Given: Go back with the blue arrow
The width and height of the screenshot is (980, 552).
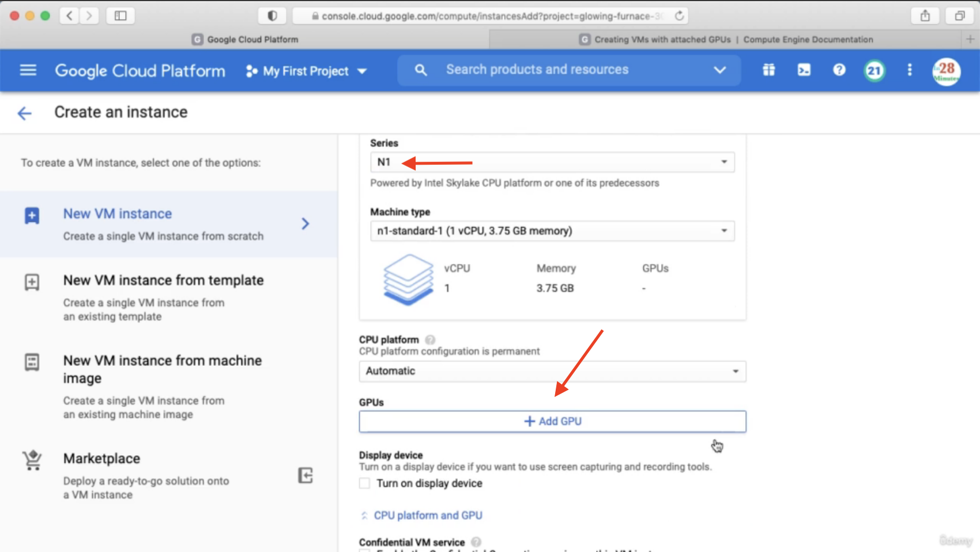Looking at the screenshot, I should (x=25, y=113).
